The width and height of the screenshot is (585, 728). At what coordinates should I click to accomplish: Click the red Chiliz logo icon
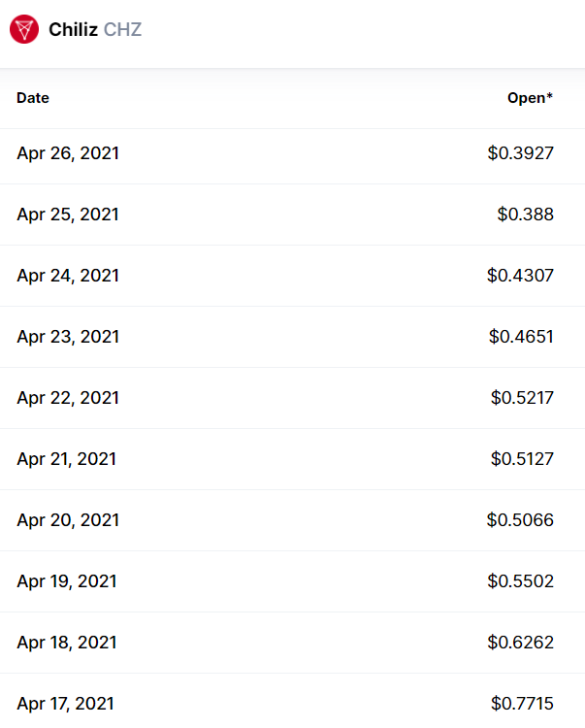[24, 29]
